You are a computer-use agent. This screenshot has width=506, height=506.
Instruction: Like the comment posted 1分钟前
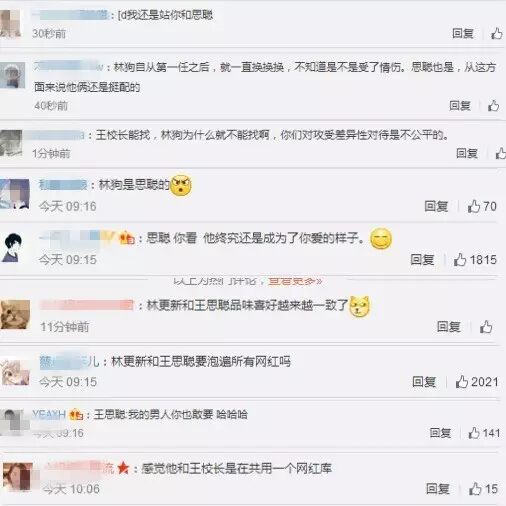point(500,153)
